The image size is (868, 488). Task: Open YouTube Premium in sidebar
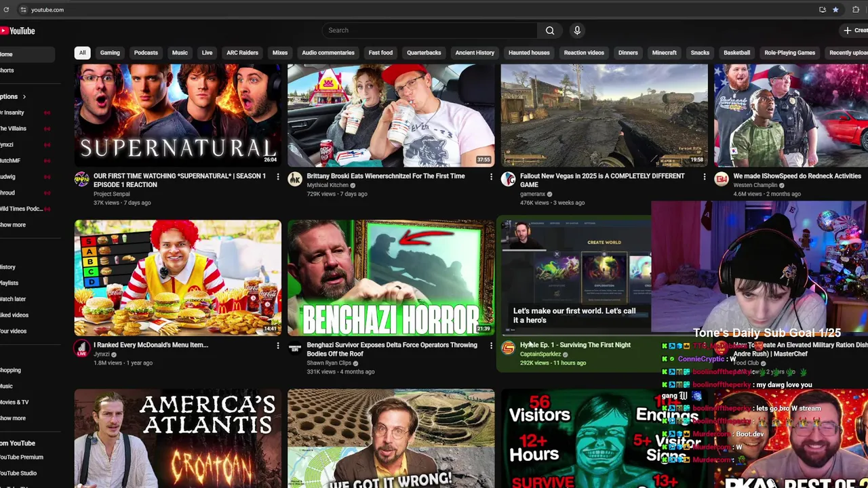(22, 457)
